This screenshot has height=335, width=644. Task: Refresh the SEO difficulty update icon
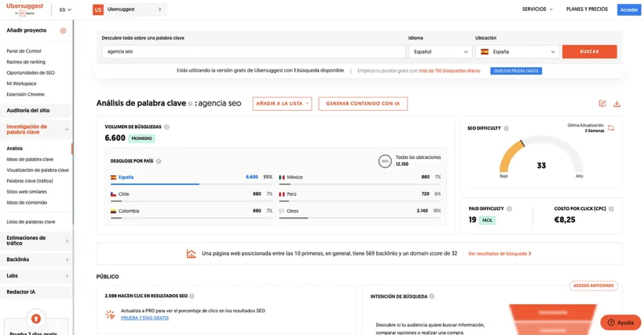click(611, 128)
